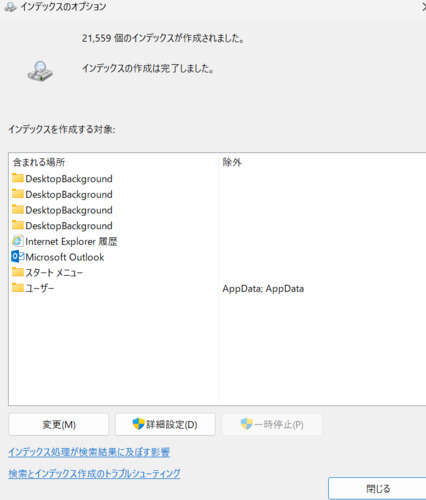Viewport: 426px width, 500px height.
Task: Click the Outlook icon in list
Action: coord(18,257)
